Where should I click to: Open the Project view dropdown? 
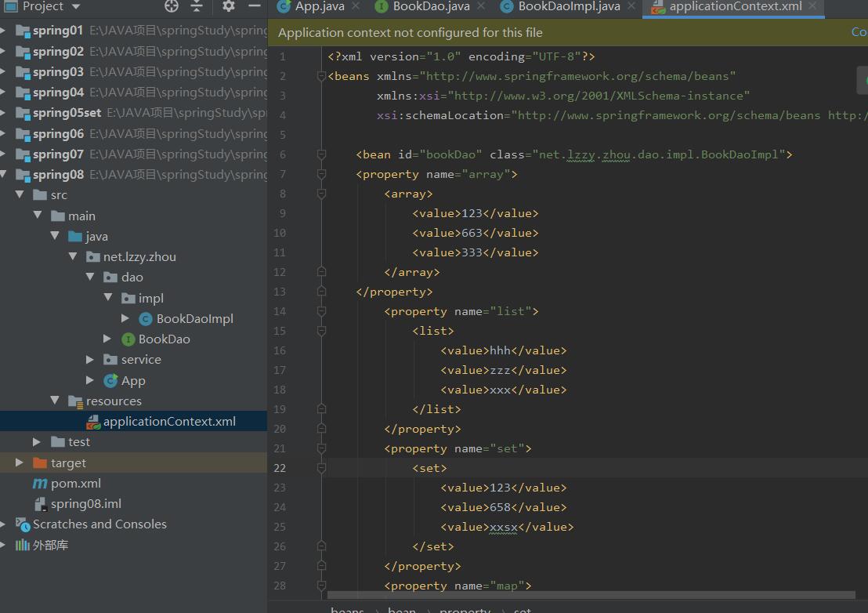click(x=76, y=6)
